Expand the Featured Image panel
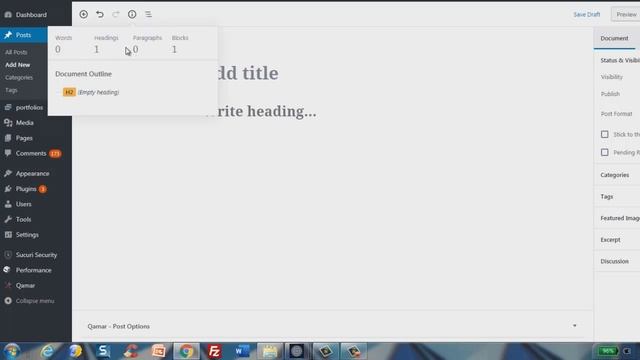This screenshot has height=360, width=640. [x=620, y=218]
